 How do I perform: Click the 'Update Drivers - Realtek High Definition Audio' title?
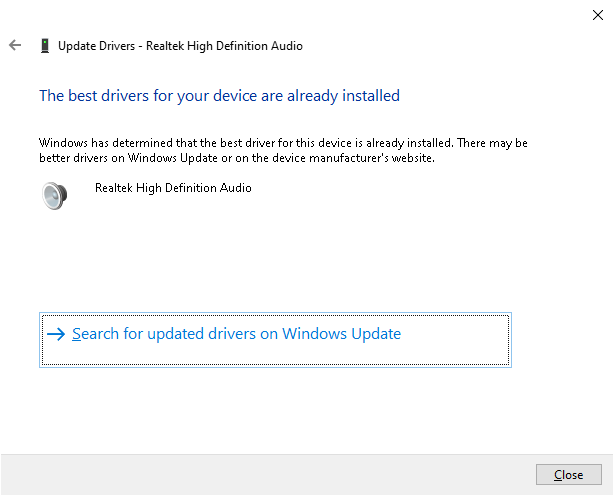click(180, 46)
